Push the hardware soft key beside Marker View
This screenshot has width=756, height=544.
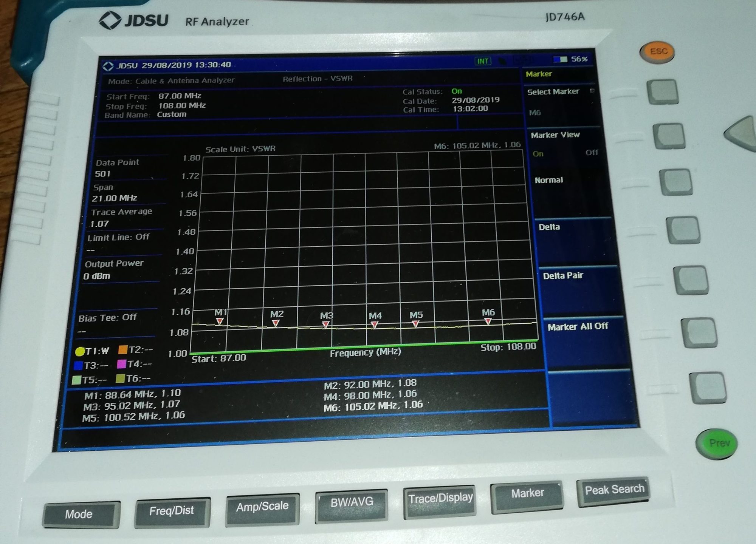click(x=669, y=136)
